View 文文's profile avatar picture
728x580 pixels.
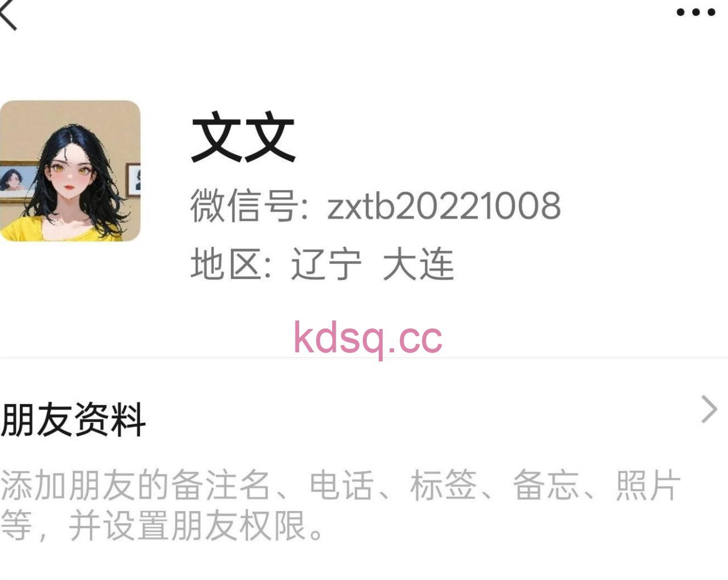click(70, 171)
